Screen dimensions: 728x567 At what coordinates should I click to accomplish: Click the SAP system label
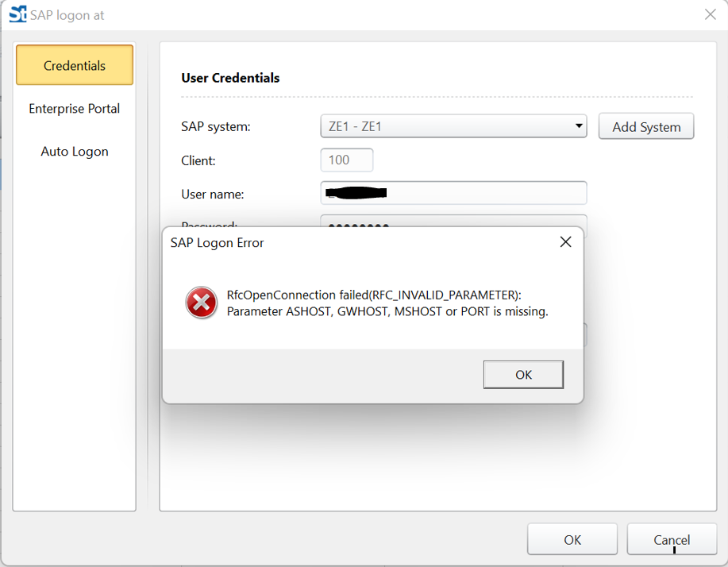coord(216,126)
